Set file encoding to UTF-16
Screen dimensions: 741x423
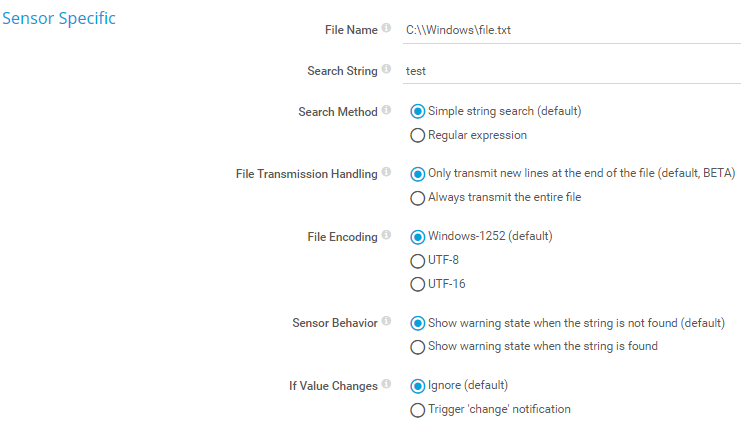pyautogui.click(x=418, y=284)
